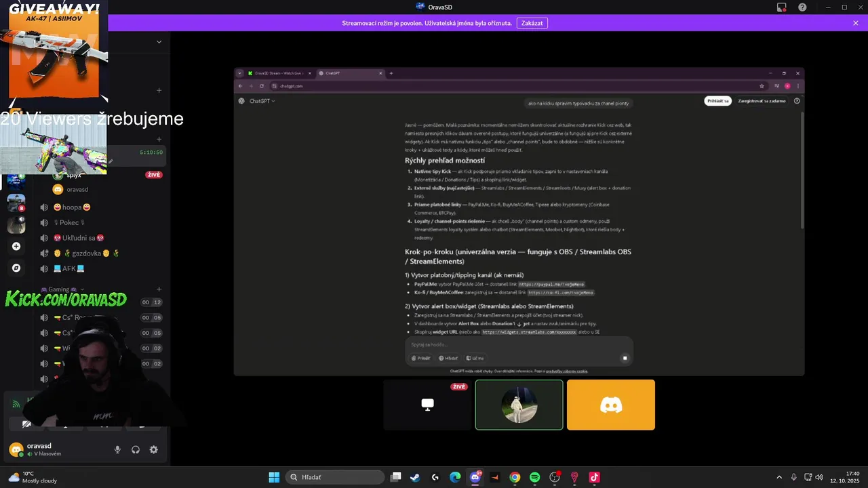This screenshot has height=488, width=868.
Task: Select the orange Discord logo participant tile
Action: pos(611,405)
